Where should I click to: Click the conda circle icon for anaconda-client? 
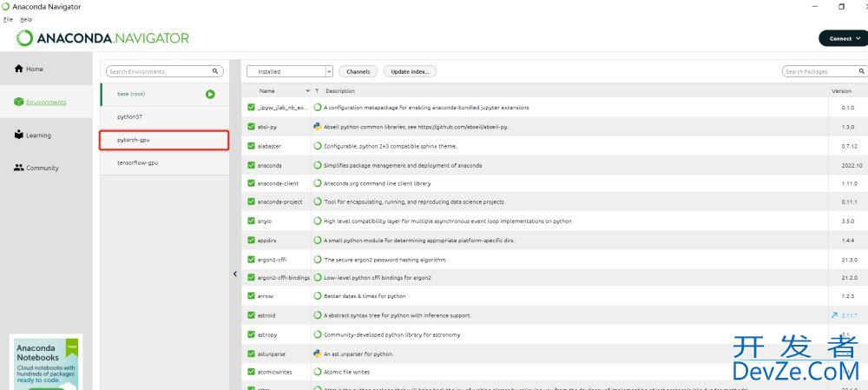(x=318, y=182)
